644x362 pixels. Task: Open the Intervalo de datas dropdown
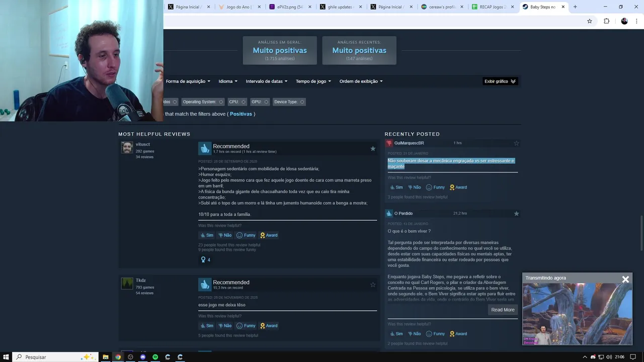[x=267, y=81]
